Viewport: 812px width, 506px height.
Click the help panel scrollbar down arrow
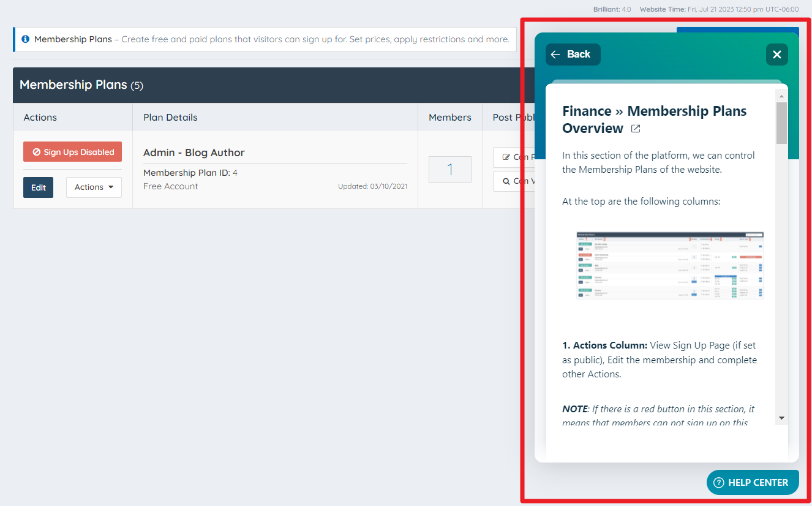782,418
